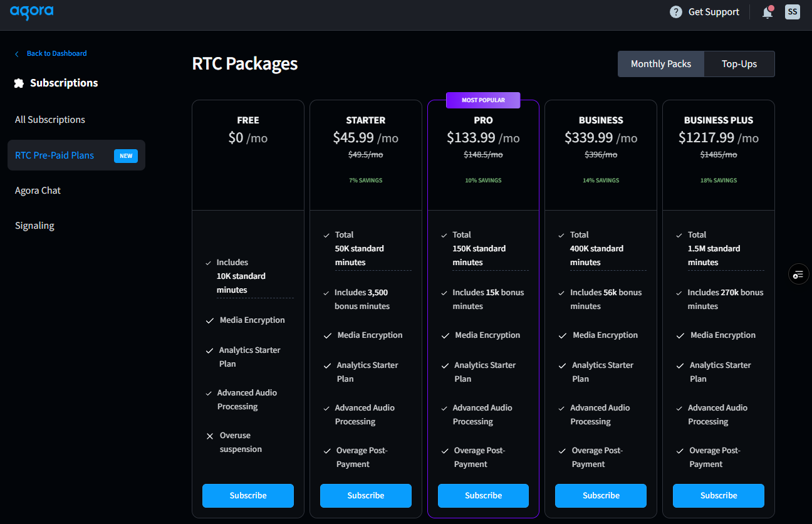Viewport: 812px width, 524px height.
Task: Open All Subscriptions
Action: (x=50, y=120)
